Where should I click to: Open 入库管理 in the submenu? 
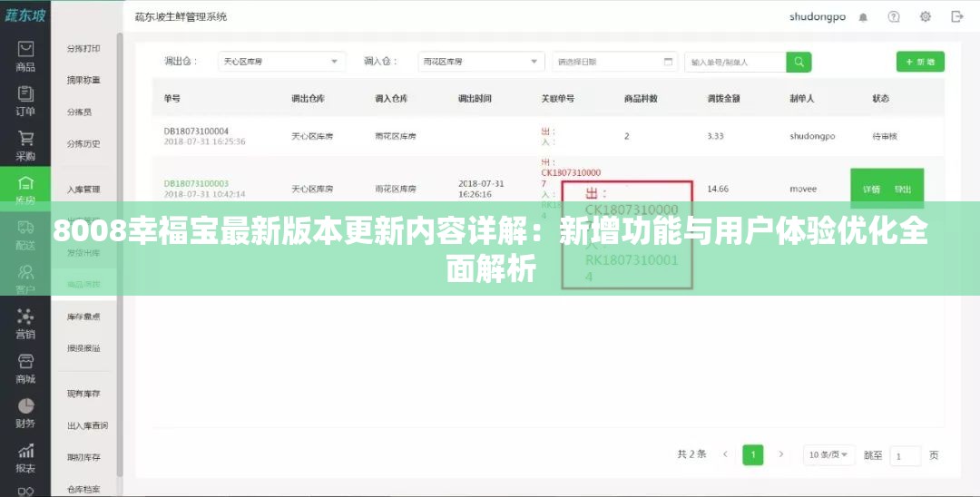pyautogui.click(x=83, y=190)
